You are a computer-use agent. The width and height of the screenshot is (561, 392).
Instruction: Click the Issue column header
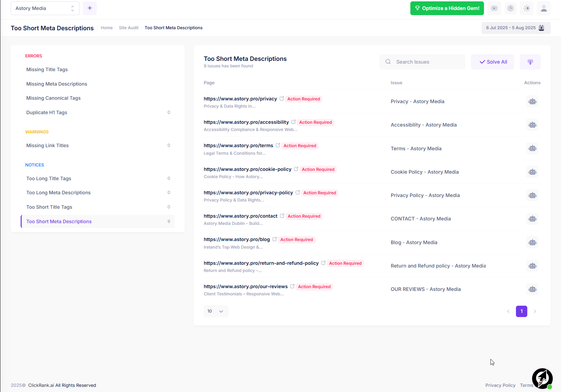(x=396, y=83)
